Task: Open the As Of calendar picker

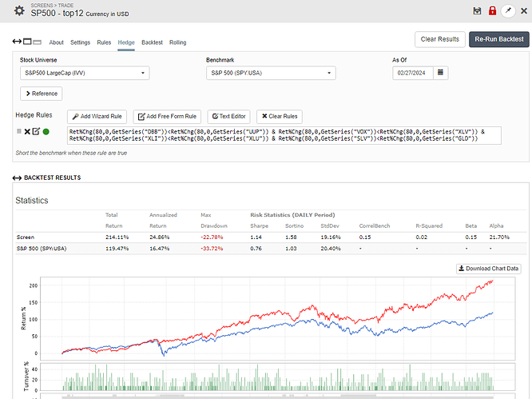Action: point(441,73)
